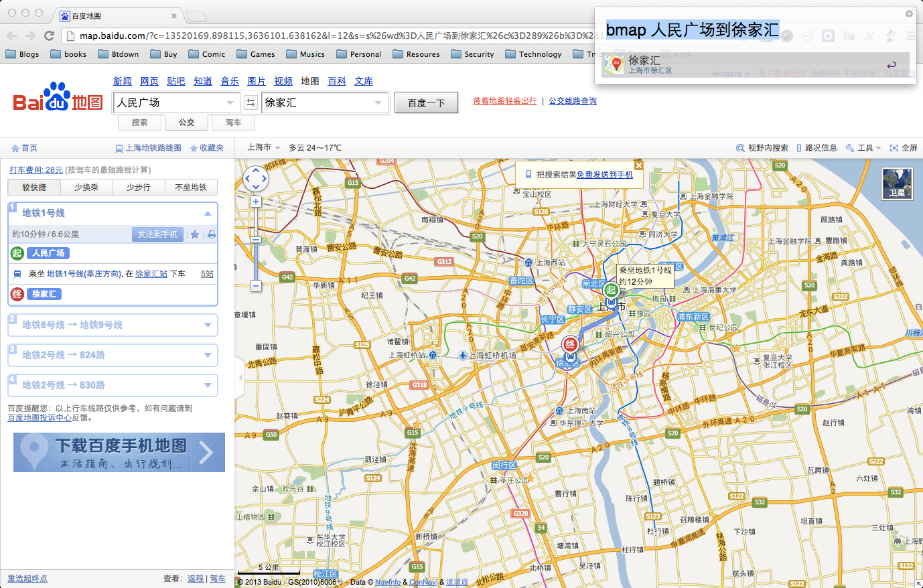Click the Baidu Maps logo

click(x=58, y=98)
